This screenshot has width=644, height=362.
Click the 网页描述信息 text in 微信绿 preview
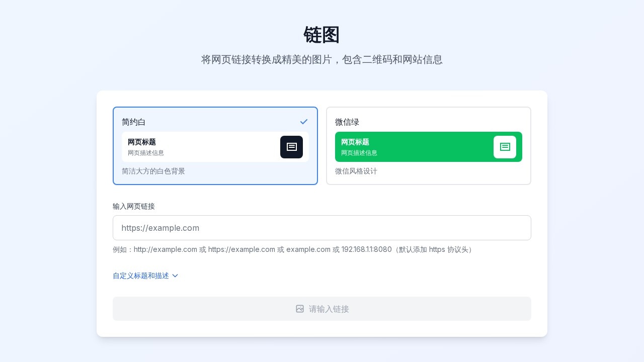359,153
